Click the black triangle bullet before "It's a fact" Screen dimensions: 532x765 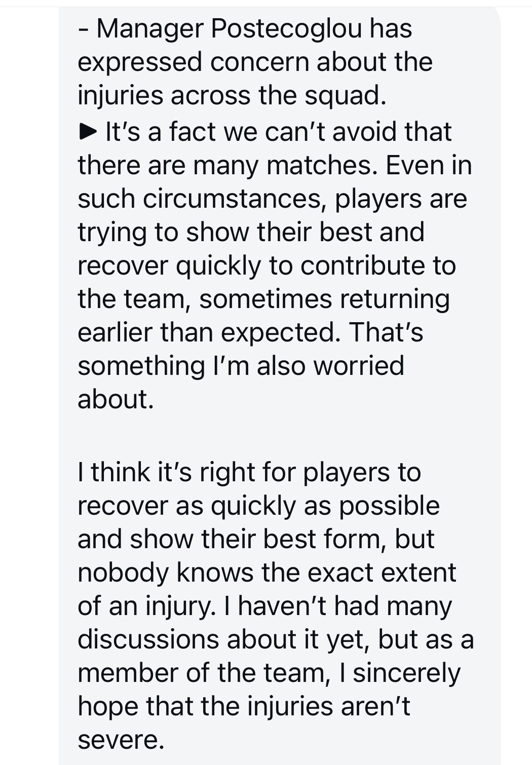pyautogui.click(x=88, y=132)
